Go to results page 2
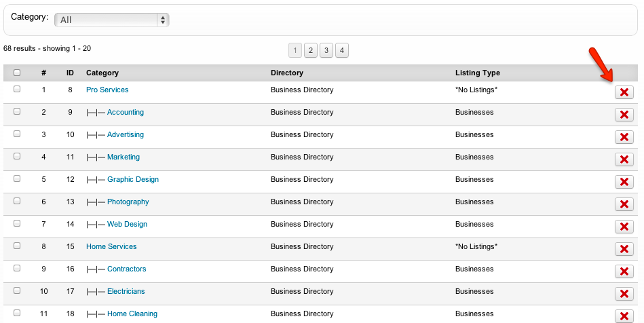Image resolution: width=644 pixels, height=323 pixels. coord(311,50)
